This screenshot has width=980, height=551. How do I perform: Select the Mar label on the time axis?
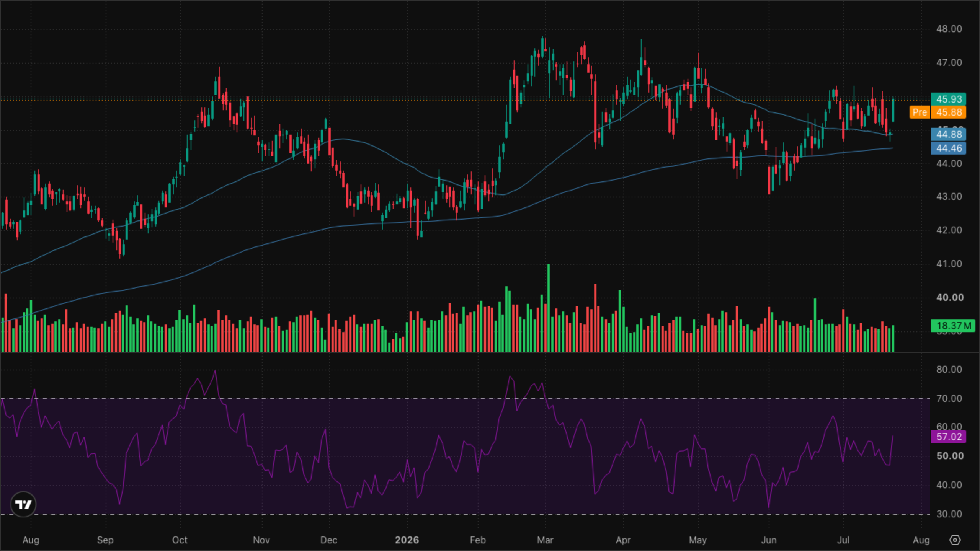[545, 540]
